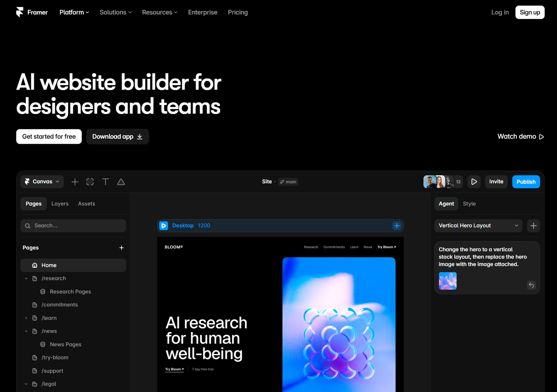Open Enterprise in top navigation
This screenshot has height=392, width=557.
coord(203,12)
